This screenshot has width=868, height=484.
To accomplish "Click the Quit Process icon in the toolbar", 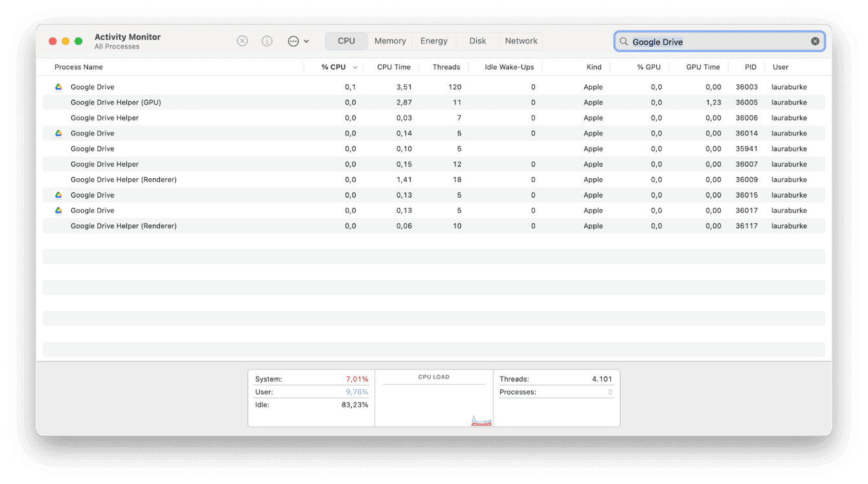I will pyautogui.click(x=242, y=41).
